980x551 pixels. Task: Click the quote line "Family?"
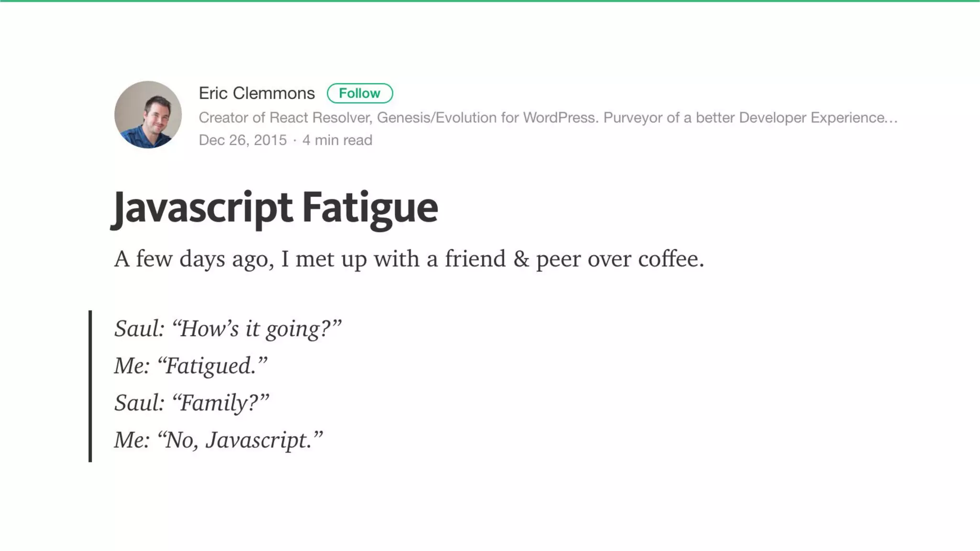tap(191, 403)
